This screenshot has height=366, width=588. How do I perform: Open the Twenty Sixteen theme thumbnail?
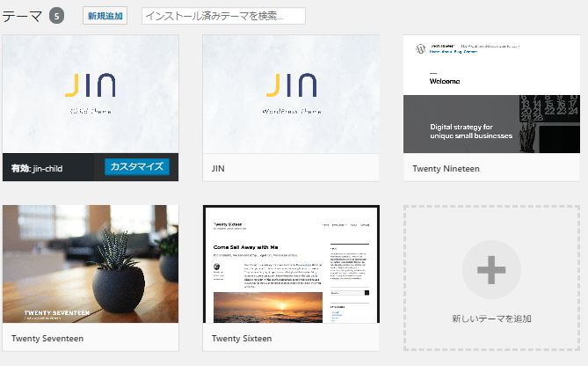[291, 264]
